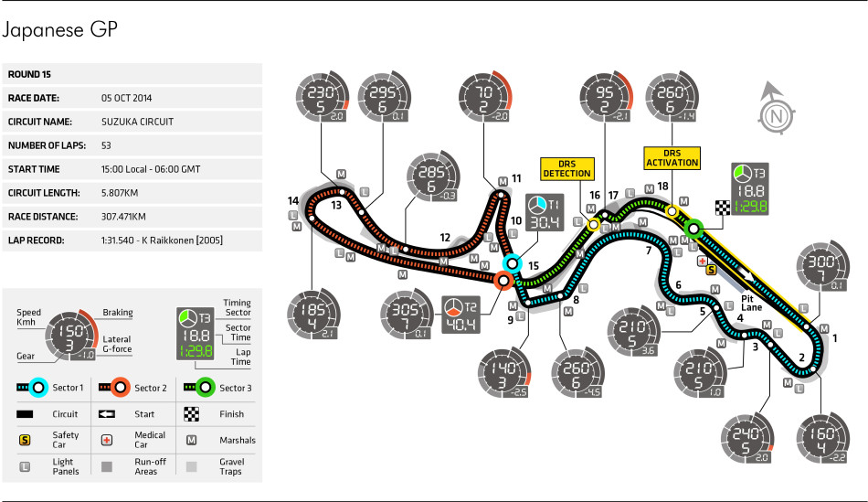Select the Lap Record row
This screenshot has width=868, height=502.
(x=132, y=240)
